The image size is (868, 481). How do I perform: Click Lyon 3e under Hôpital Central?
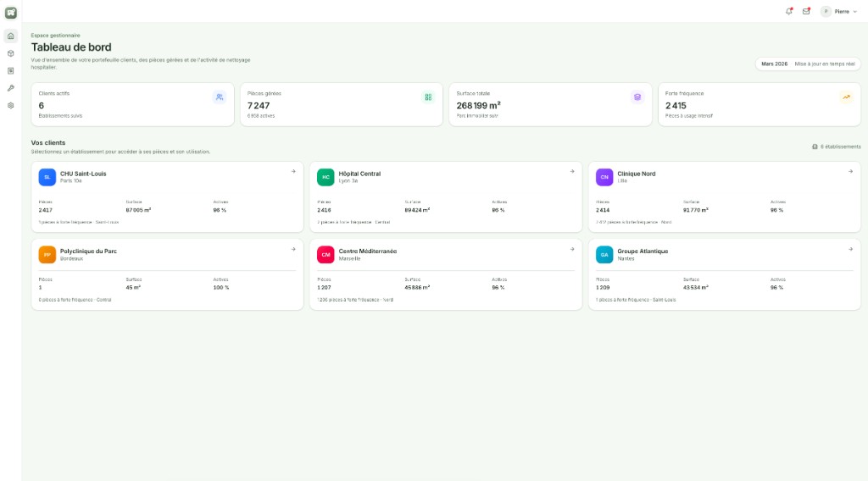point(348,180)
